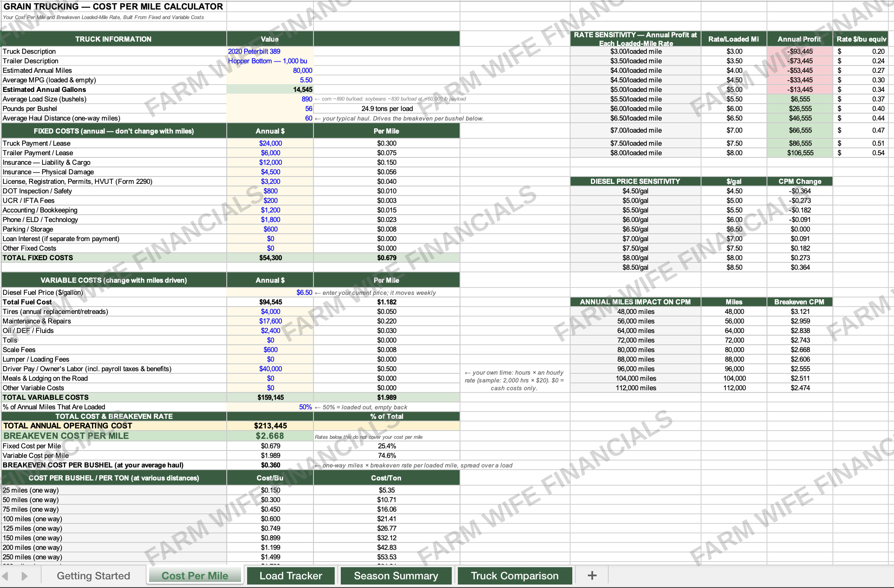Click the Driver Pay $40,000 cell

click(270, 369)
